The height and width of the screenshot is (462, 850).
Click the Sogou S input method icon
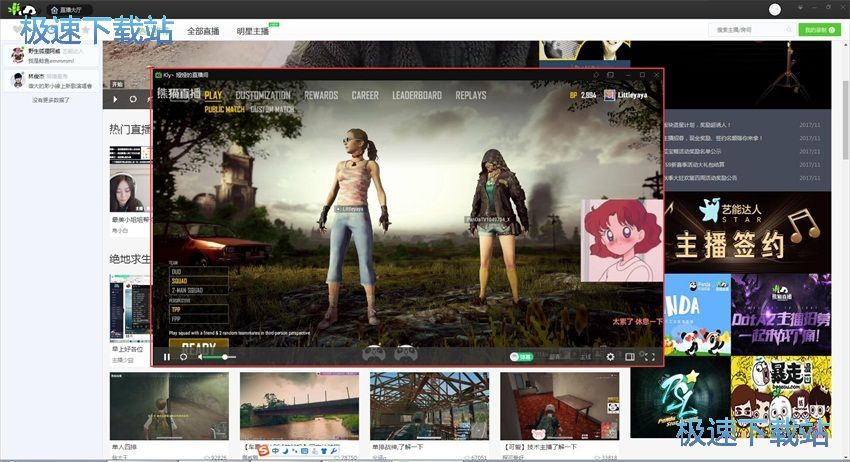(263, 451)
